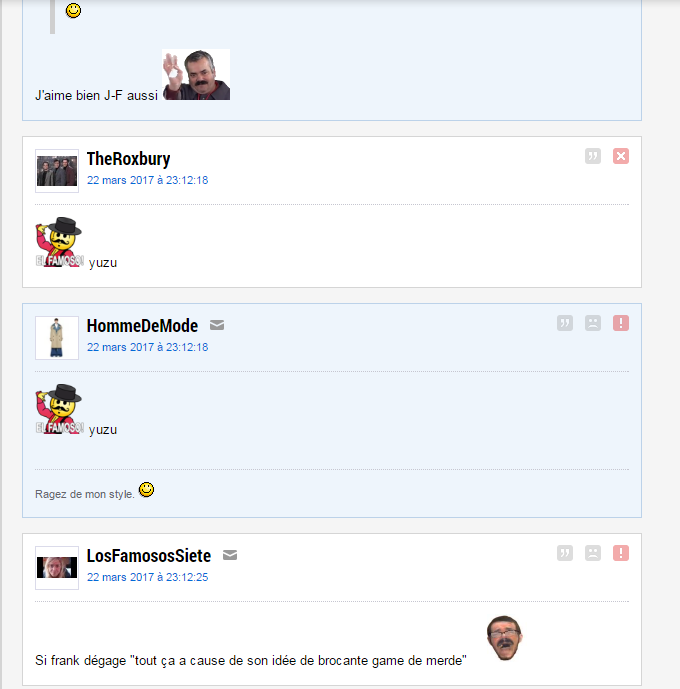Report HommeDeMode's post with exclamation icon
The height and width of the screenshot is (689, 680).
click(x=621, y=323)
